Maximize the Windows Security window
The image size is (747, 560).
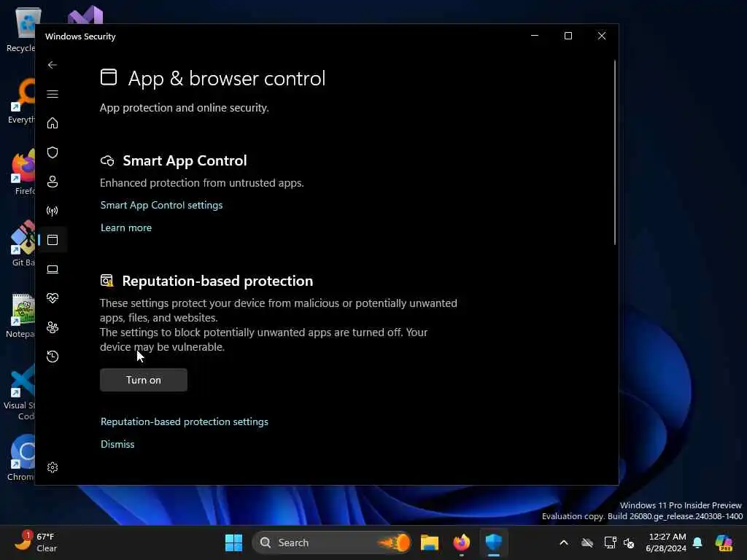pos(568,36)
